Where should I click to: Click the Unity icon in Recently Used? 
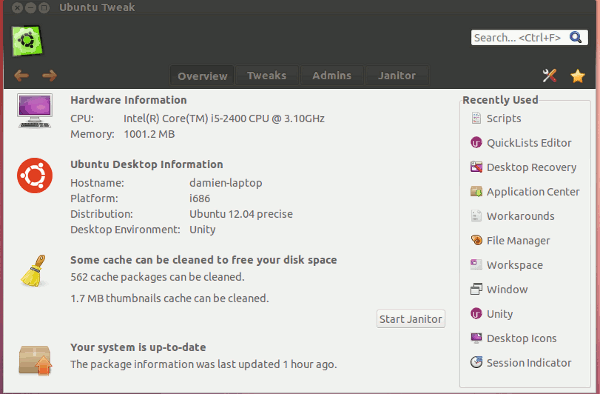[x=476, y=314]
